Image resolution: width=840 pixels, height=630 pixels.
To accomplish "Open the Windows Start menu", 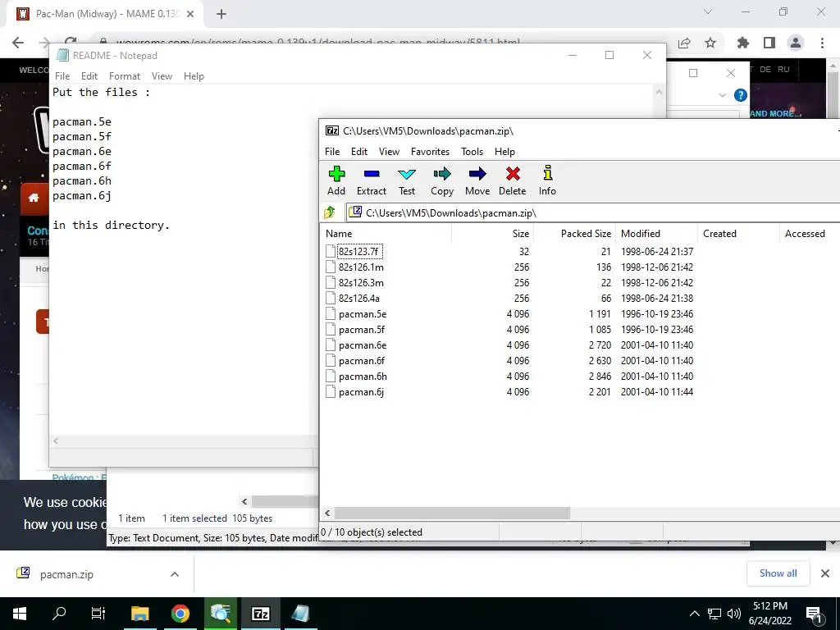I will [x=20, y=614].
